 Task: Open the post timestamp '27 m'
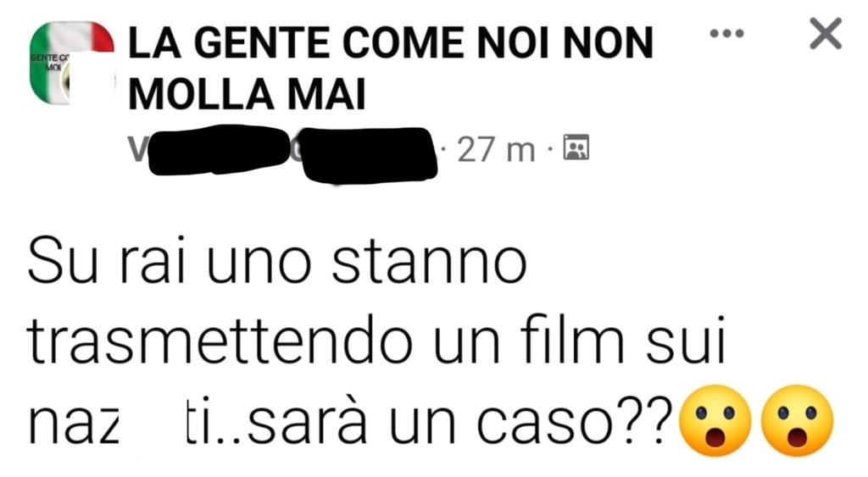pyautogui.click(x=496, y=150)
